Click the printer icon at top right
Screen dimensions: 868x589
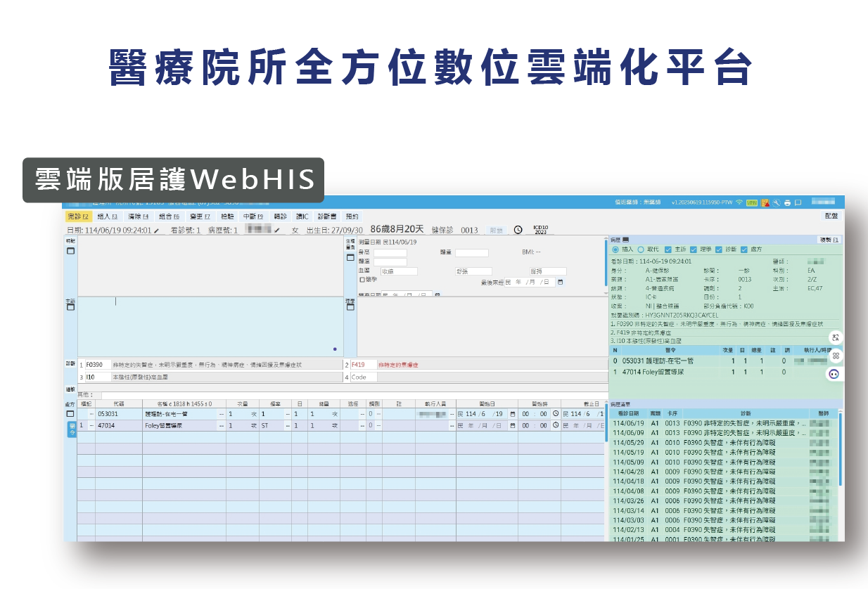coord(788,202)
